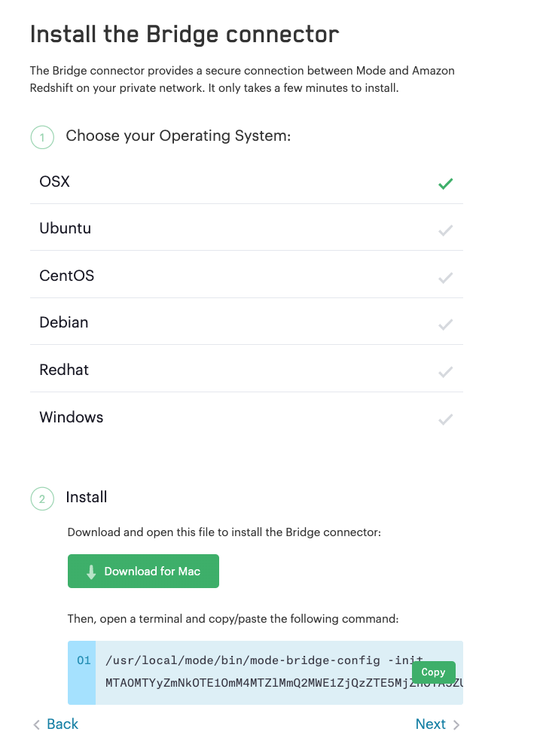Image resolution: width=537 pixels, height=756 pixels.
Task: Click the step 1 circle icon
Action: pos(42,137)
